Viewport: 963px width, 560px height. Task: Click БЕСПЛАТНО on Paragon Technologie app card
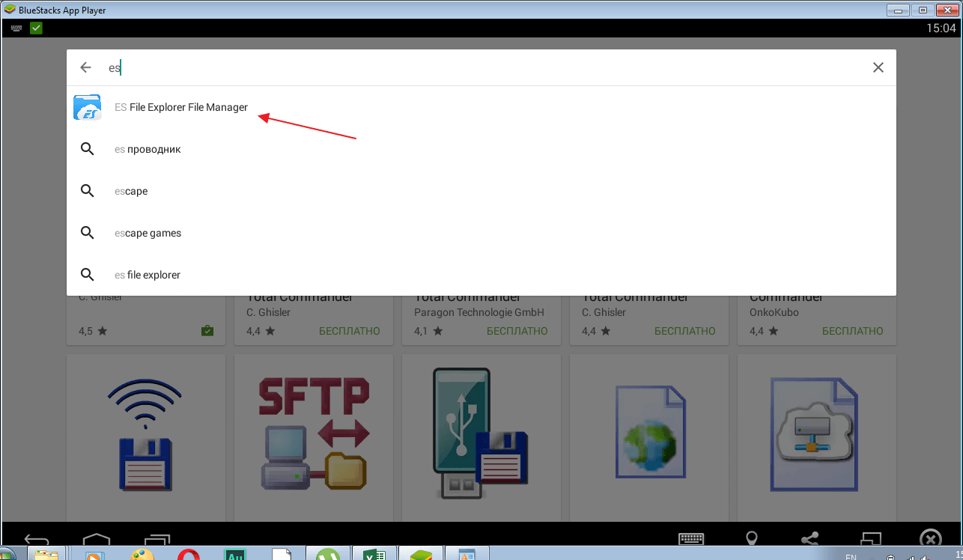517,331
